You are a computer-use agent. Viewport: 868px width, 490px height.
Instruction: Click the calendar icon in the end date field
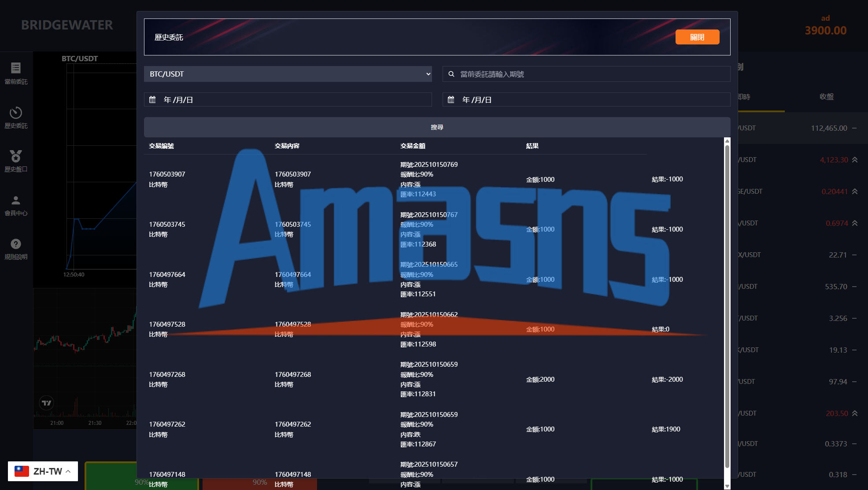pyautogui.click(x=451, y=99)
